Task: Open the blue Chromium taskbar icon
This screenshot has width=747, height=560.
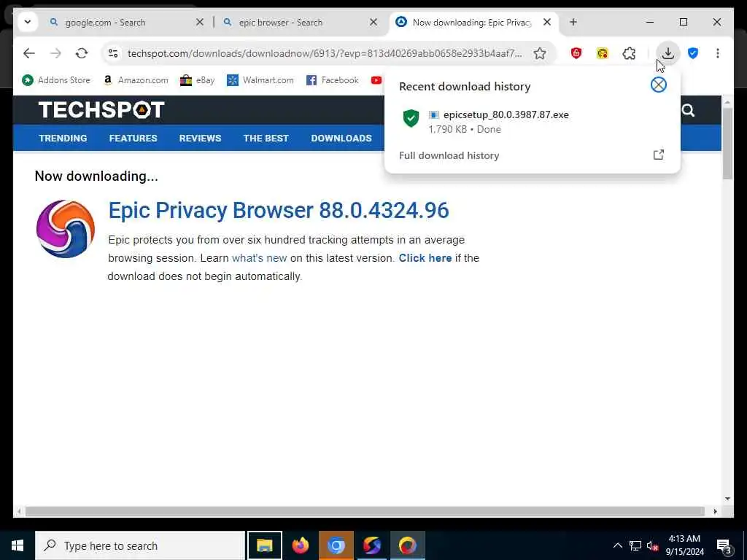Action: tap(336, 545)
